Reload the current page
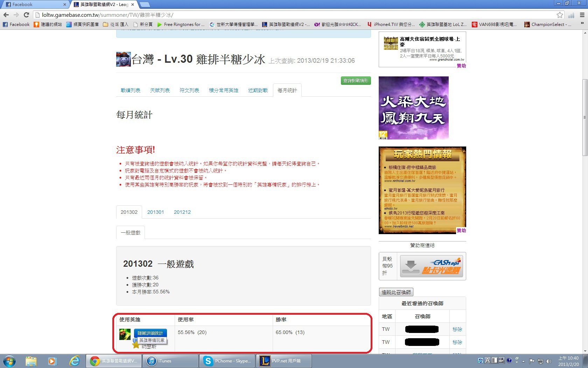Screen dimensions: 588x368 coord(26,15)
